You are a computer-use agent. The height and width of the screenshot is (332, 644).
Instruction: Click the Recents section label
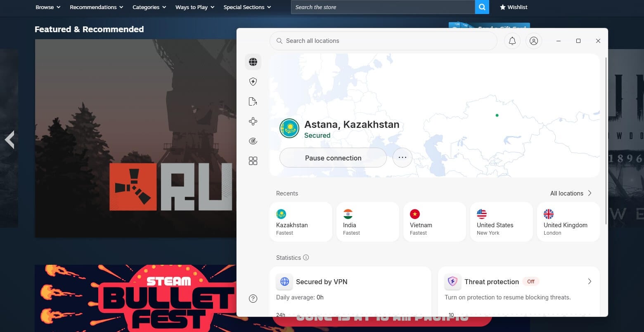pyautogui.click(x=287, y=193)
